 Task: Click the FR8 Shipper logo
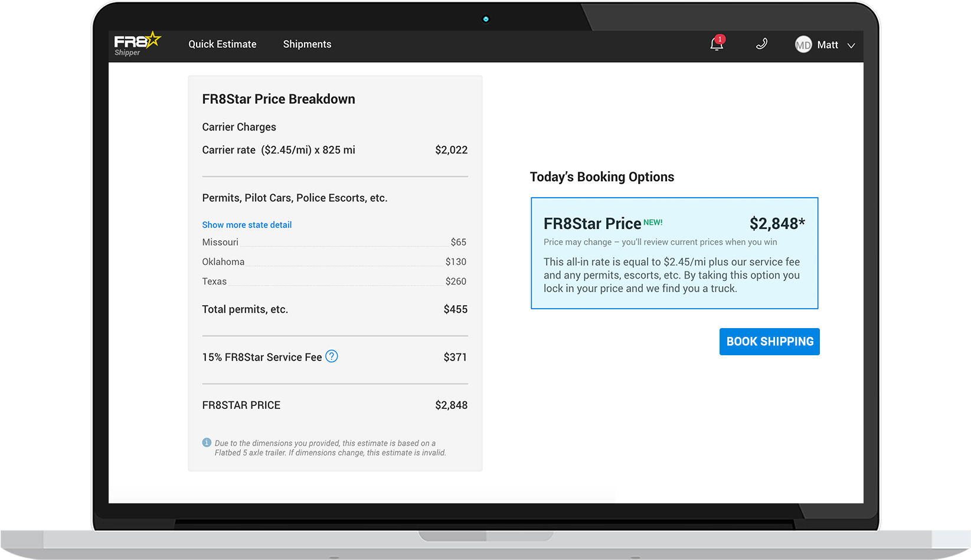[x=136, y=43]
